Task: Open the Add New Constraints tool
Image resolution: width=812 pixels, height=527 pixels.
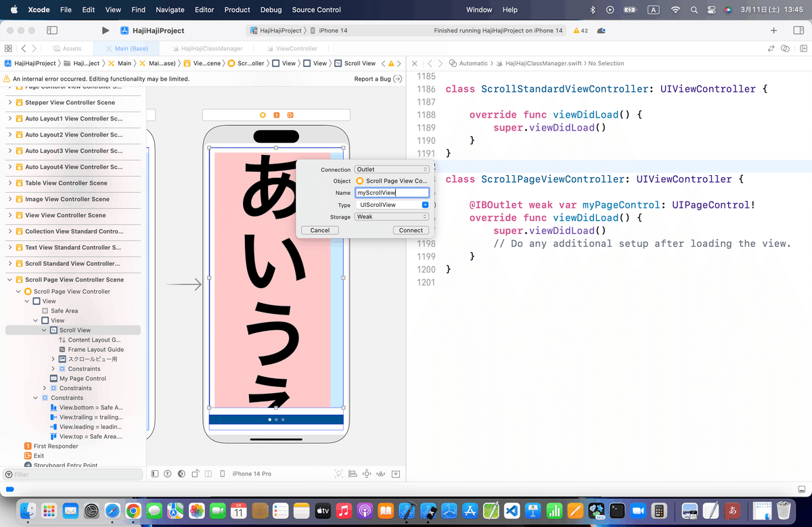Action: click(x=367, y=474)
